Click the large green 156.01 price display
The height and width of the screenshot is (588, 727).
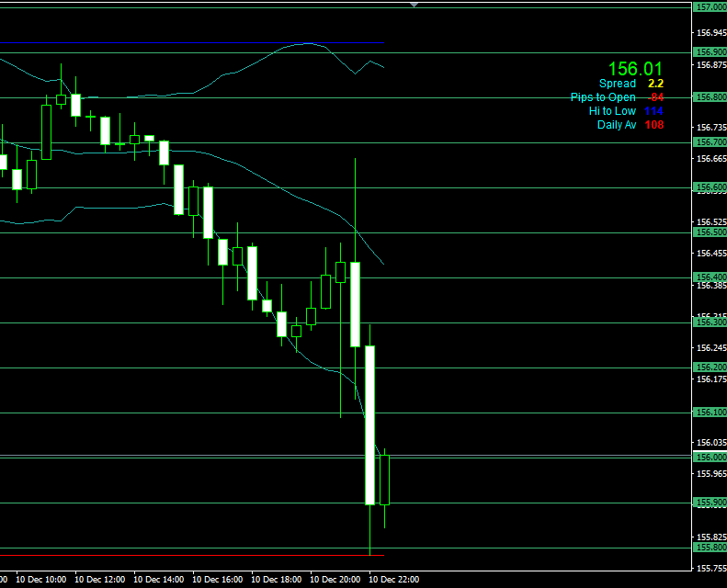635,68
